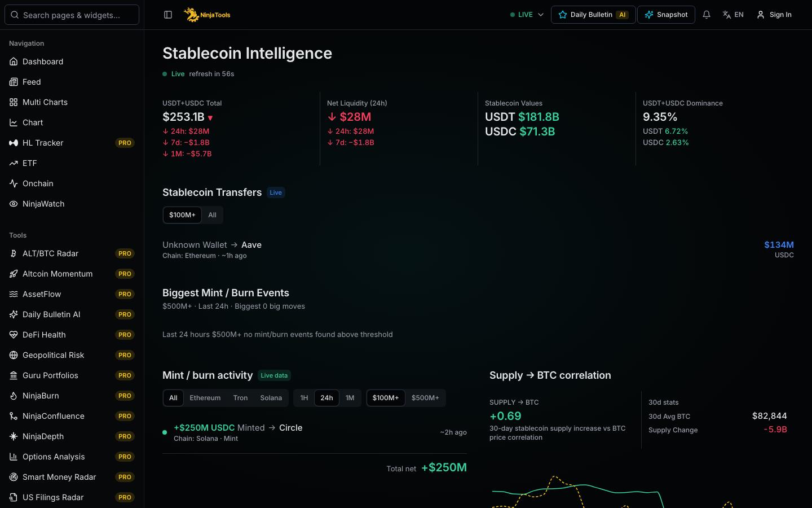Toggle the sidebar collapse icon
This screenshot has height=508, width=812.
[168, 15]
